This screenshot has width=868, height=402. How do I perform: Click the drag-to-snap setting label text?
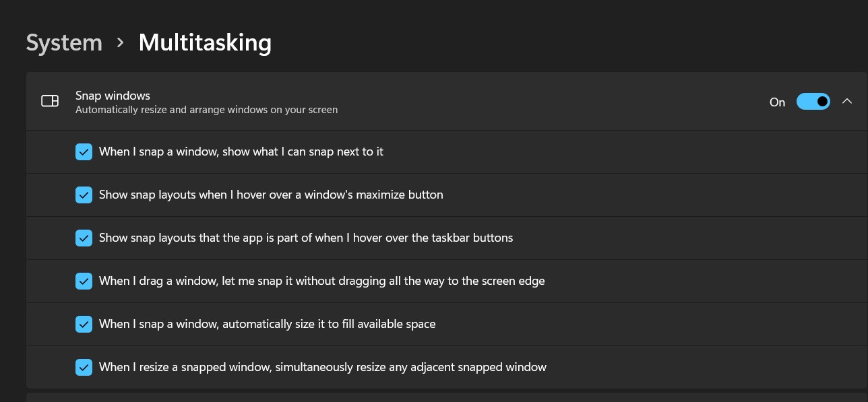[321, 281]
